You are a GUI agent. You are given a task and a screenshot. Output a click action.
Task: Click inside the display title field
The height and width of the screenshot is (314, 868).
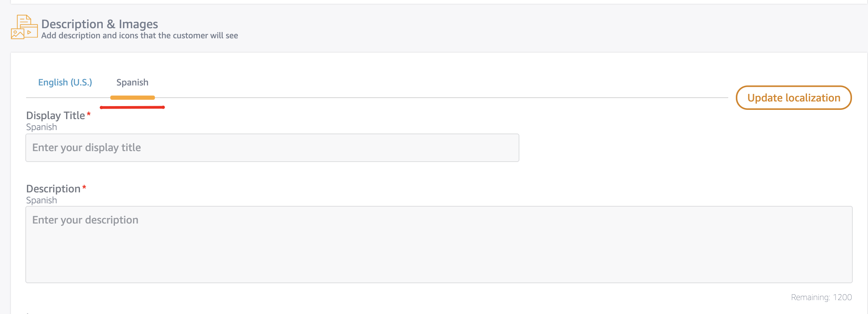[x=272, y=148]
